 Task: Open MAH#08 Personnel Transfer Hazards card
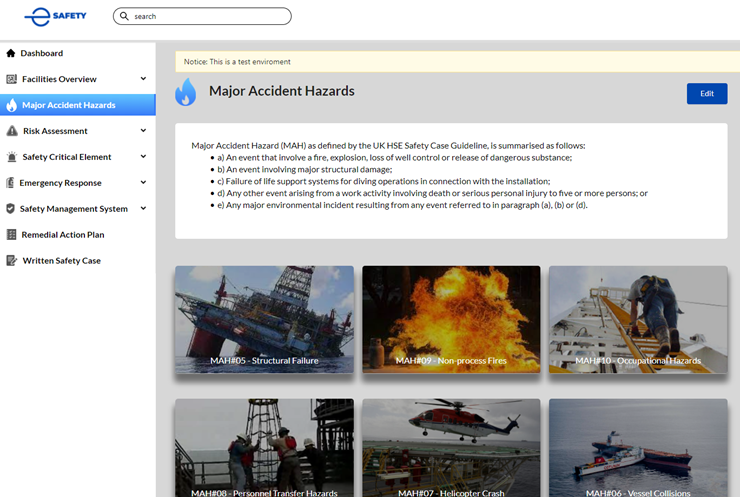(x=264, y=448)
